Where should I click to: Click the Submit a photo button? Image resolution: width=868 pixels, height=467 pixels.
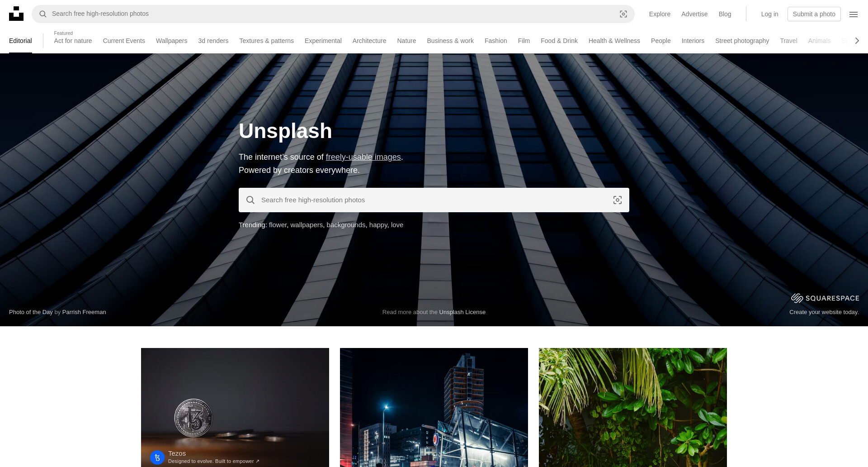[x=814, y=14]
